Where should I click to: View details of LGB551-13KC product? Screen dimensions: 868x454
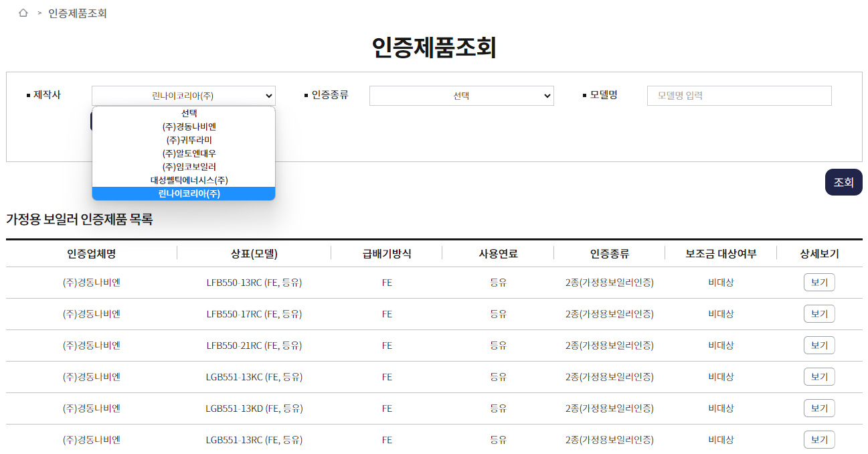coord(819,376)
